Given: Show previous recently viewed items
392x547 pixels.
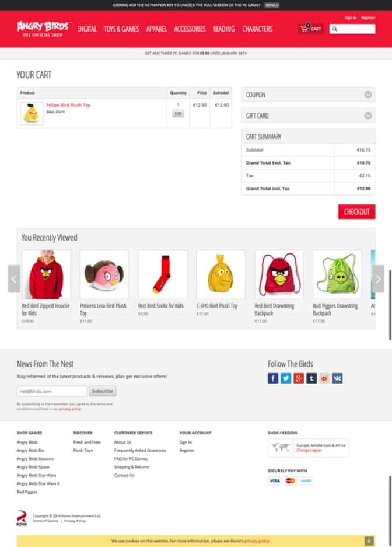Looking at the screenshot, I should (14, 278).
